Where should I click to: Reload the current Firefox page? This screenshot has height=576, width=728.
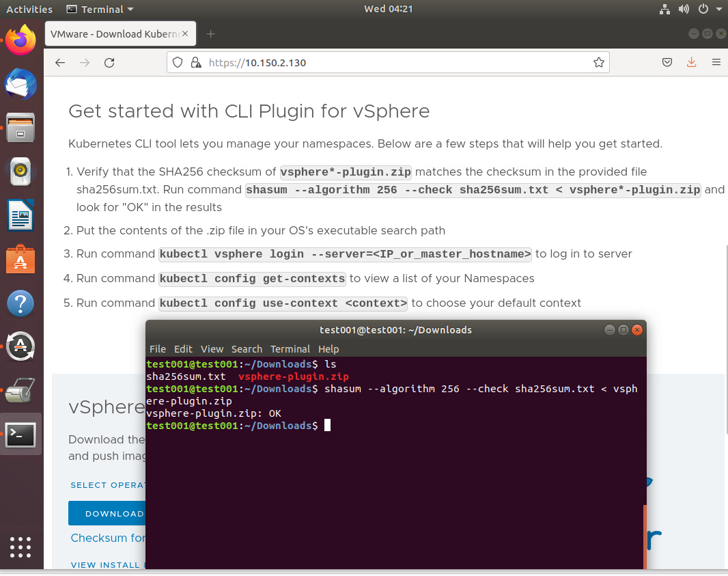[x=109, y=63]
